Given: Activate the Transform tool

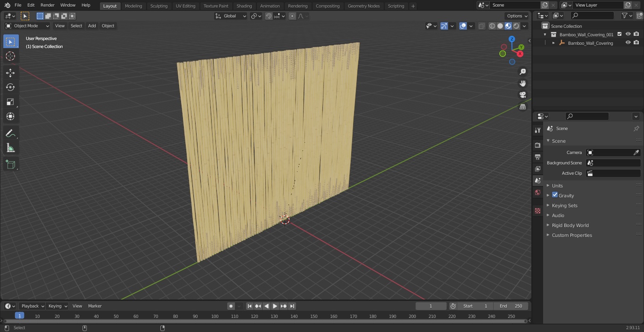Looking at the screenshot, I should [10, 116].
